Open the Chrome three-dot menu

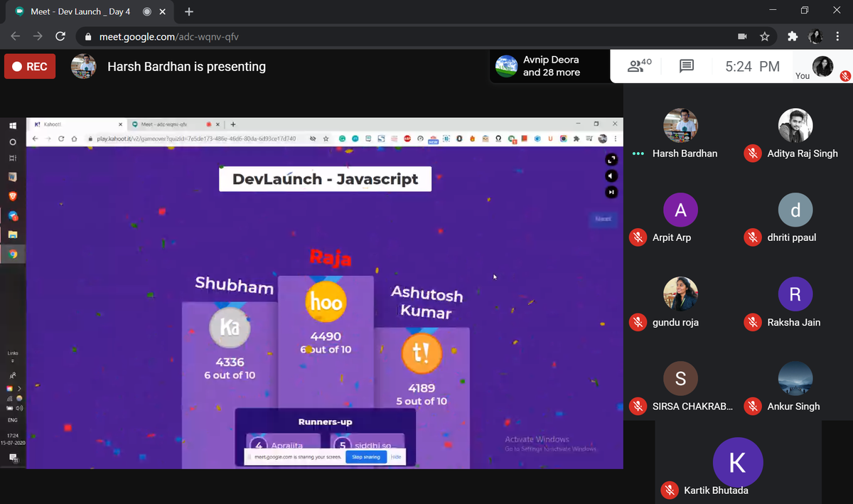click(837, 36)
